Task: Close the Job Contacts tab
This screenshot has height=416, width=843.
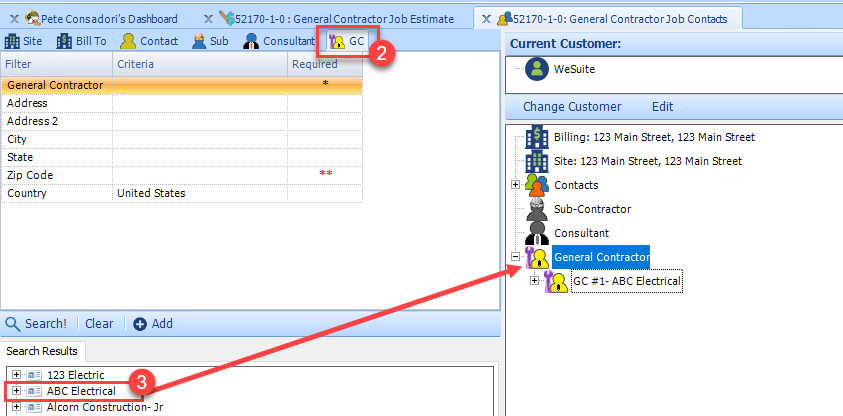Action: click(x=486, y=19)
